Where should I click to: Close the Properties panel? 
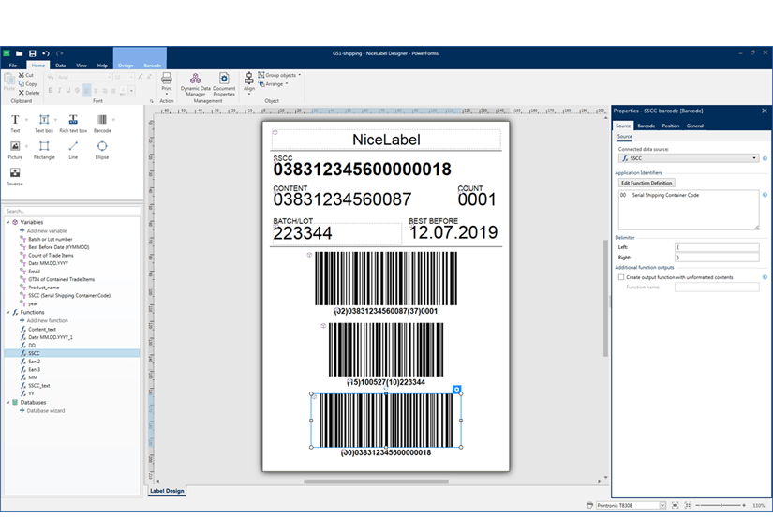coord(765,111)
